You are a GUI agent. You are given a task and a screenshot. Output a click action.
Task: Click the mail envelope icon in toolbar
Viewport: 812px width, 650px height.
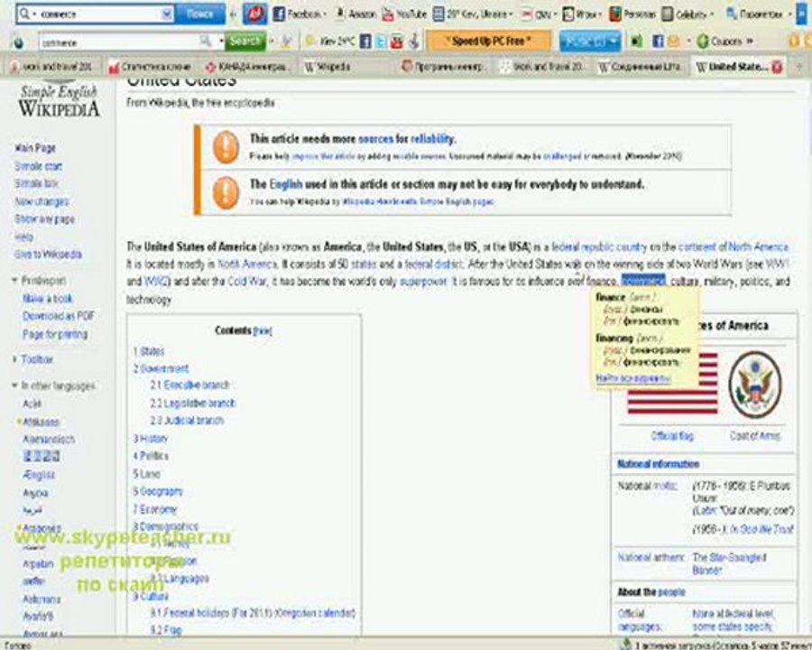point(673,42)
